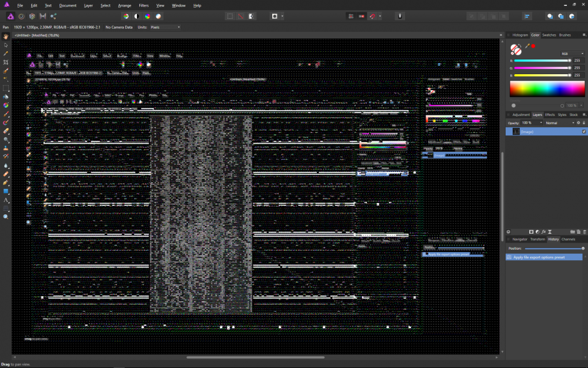Select the Crop tool
The image size is (588, 368).
pyautogui.click(x=5, y=62)
